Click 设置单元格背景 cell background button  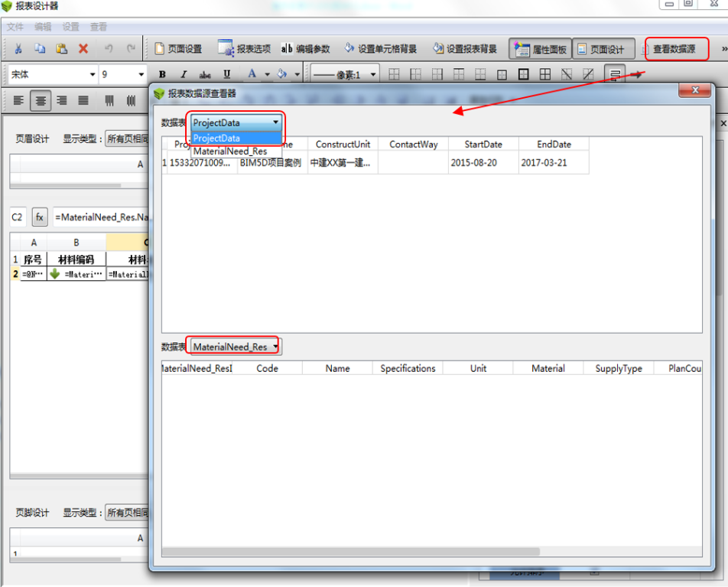[x=380, y=49]
